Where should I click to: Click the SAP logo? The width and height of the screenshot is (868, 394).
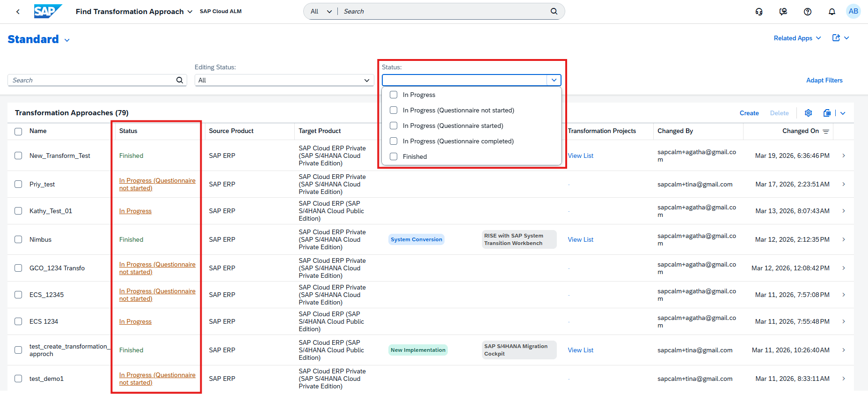pyautogui.click(x=48, y=11)
